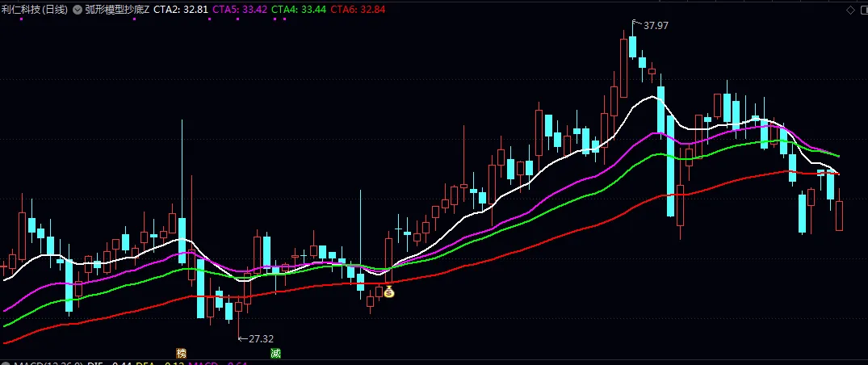Open the indicator dropdown beside 利仁科技(日线)
The height and width of the screenshot is (365, 868).
pyautogui.click(x=77, y=10)
